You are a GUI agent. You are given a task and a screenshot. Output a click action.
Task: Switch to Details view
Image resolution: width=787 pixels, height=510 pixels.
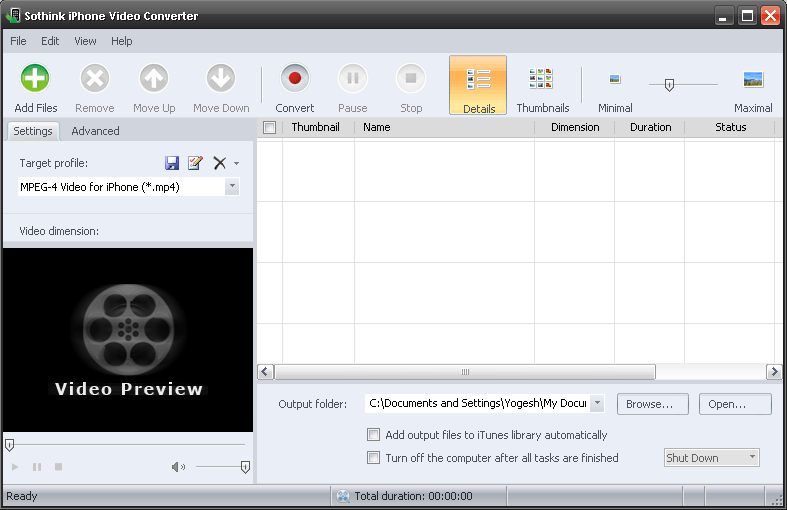click(478, 85)
